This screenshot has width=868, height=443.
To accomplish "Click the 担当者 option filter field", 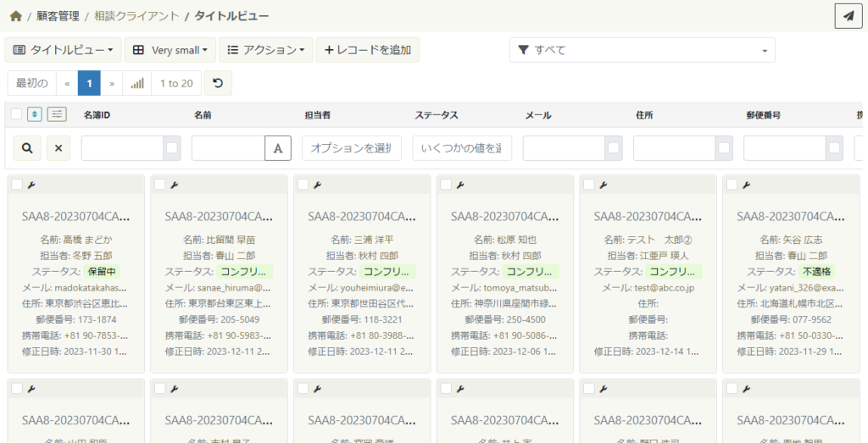I will [x=353, y=147].
